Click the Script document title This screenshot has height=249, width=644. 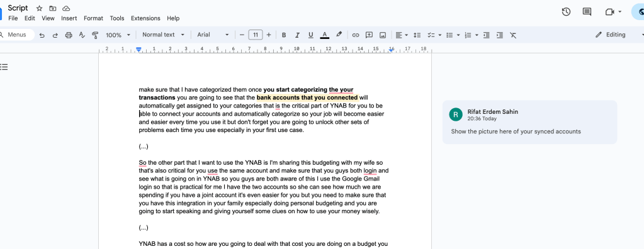tap(18, 8)
